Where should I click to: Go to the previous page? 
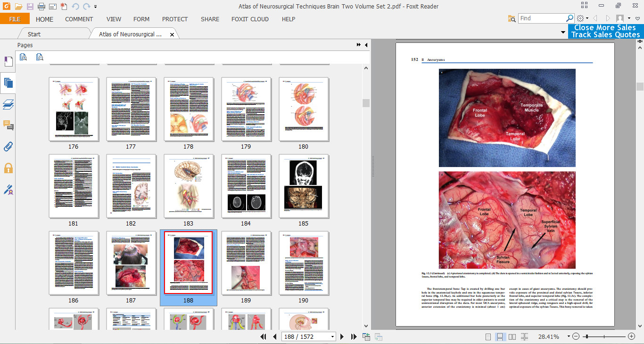(274, 336)
